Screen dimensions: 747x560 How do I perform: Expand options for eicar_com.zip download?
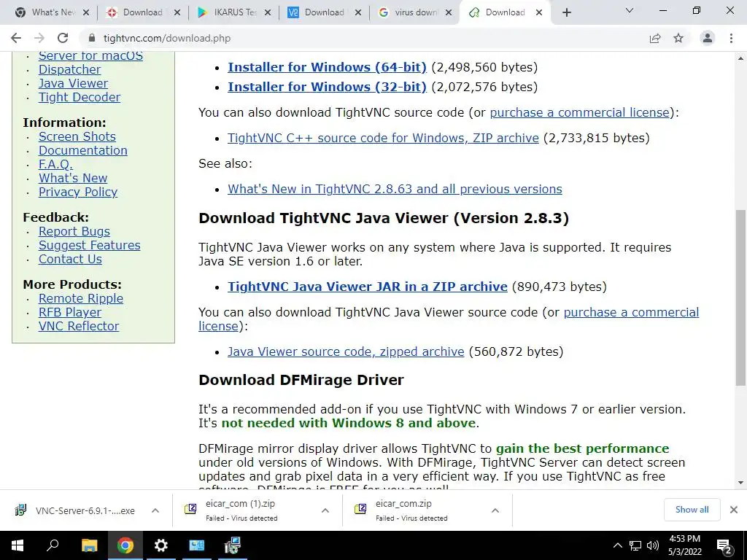(x=495, y=510)
